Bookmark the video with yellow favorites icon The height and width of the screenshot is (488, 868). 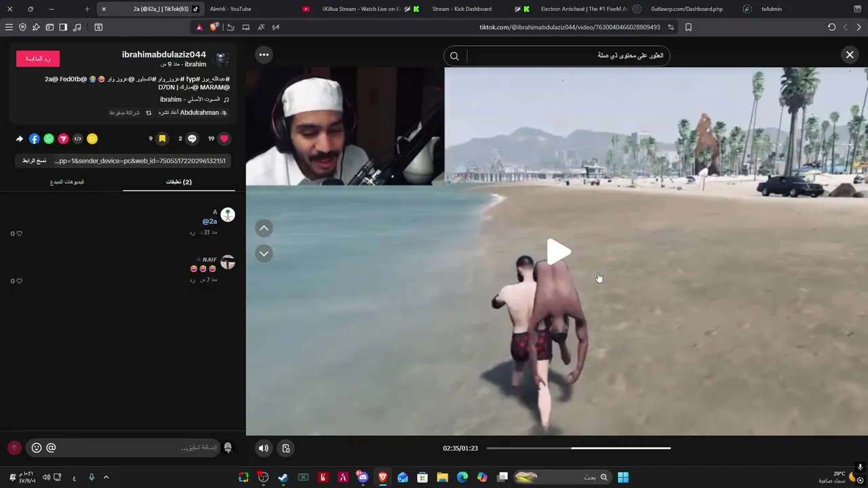tap(162, 138)
